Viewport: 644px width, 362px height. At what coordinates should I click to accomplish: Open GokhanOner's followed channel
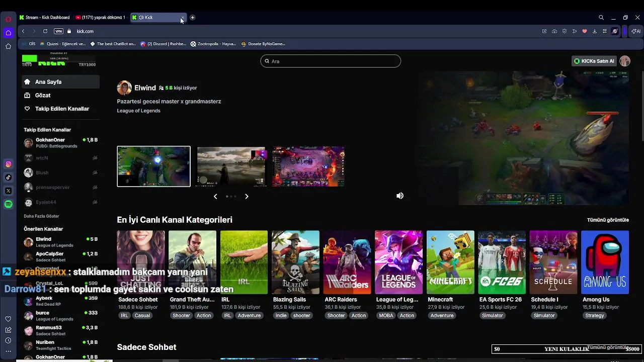pyautogui.click(x=60, y=143)
